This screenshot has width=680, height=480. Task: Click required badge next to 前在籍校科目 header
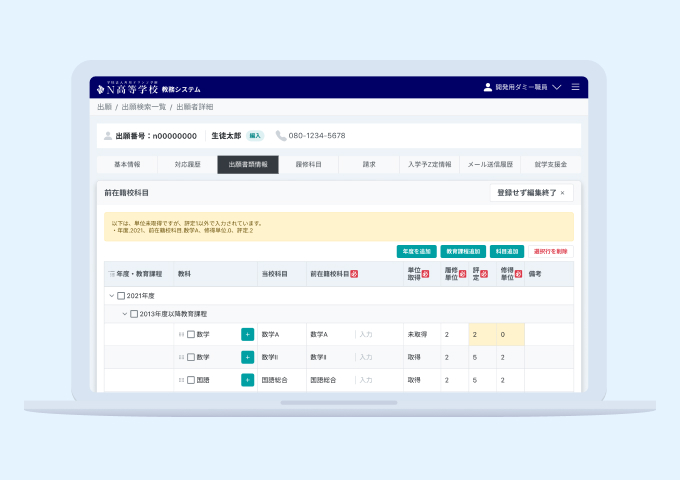coord(354,274)
